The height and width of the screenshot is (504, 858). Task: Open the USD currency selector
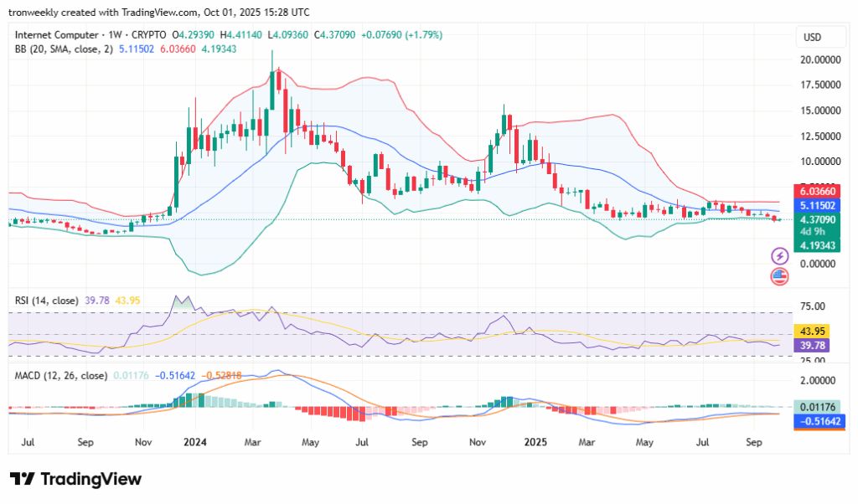812,37
